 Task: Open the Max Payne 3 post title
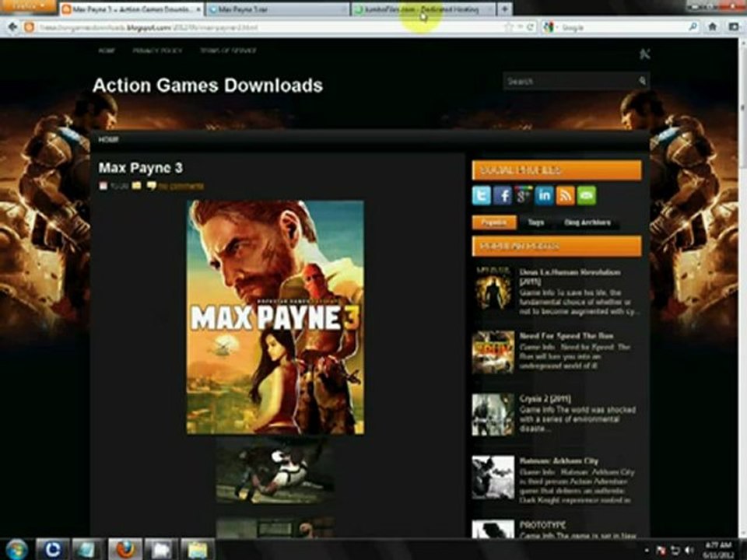pyautogui.click(x=141, y=168)
